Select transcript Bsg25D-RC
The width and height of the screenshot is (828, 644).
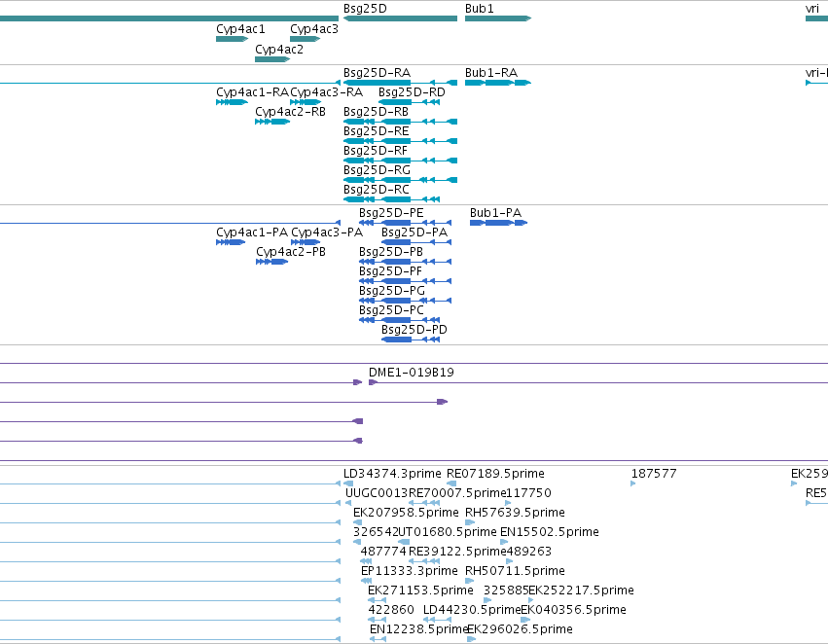click(391, 199)
